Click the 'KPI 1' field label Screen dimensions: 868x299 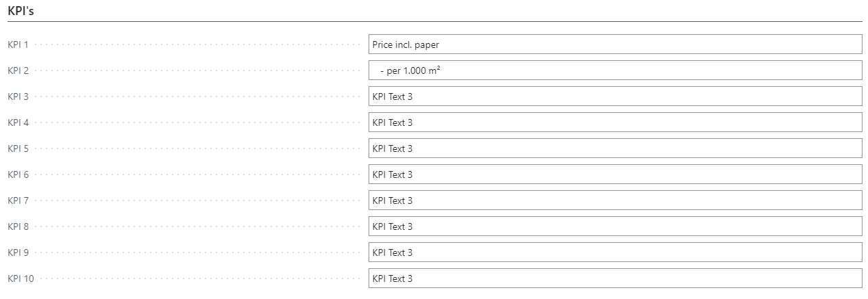(18, 44)
